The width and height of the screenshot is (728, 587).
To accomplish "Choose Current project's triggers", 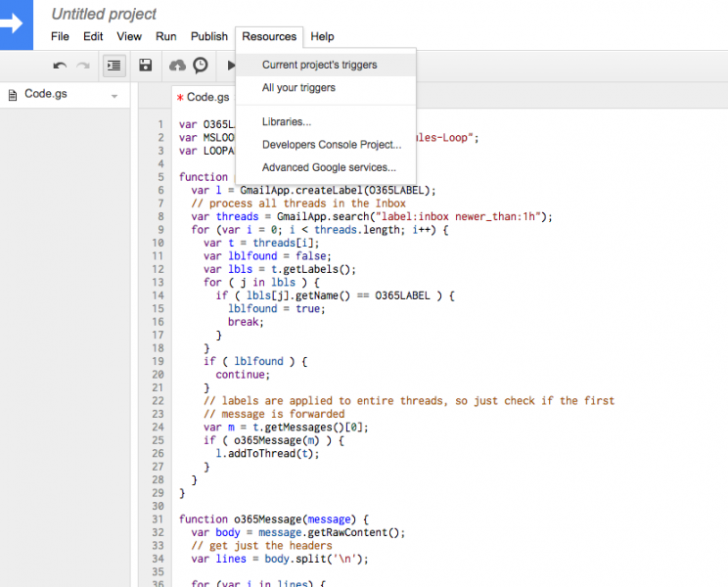I will [319, 66].
